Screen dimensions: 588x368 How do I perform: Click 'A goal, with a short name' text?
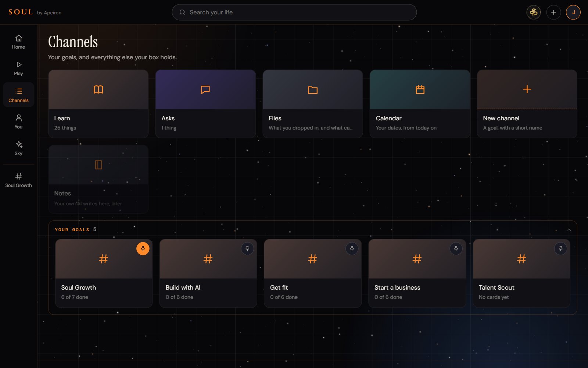tap(513, 128)
